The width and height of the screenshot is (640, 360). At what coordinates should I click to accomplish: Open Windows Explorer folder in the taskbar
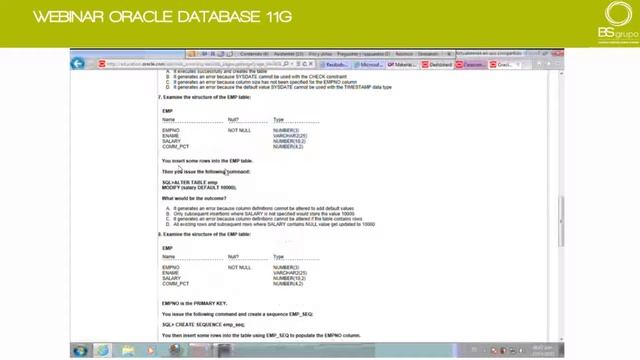pyautogui.click(x=128, y=350)
